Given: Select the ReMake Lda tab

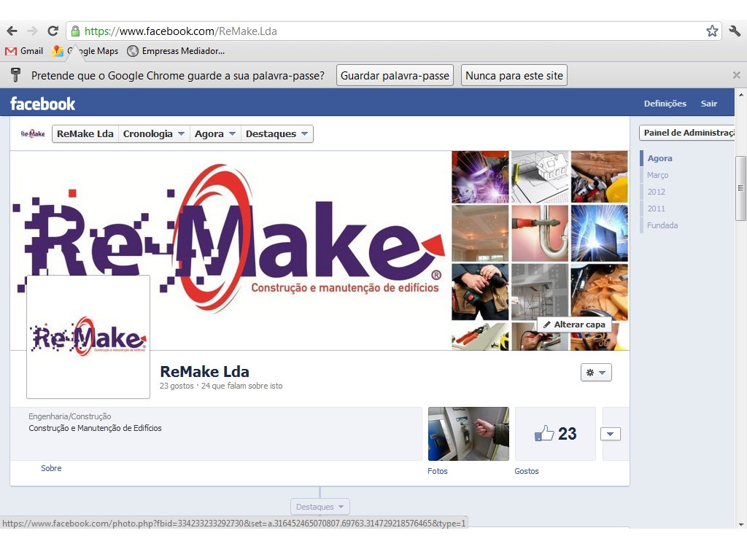Looking at the screenshot, I should click(85, 134).
